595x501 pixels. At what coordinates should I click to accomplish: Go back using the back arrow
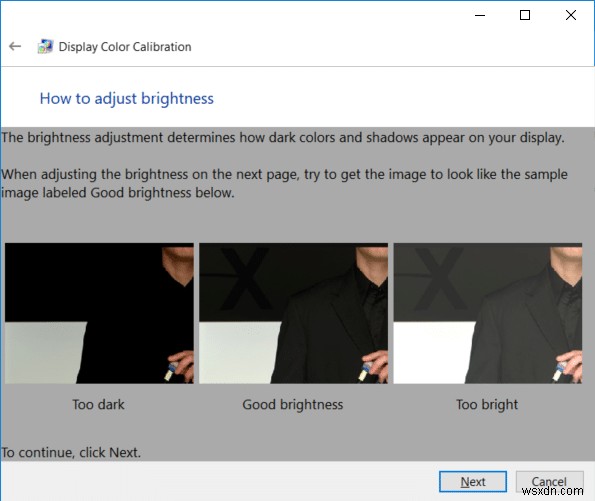[15, 46]
